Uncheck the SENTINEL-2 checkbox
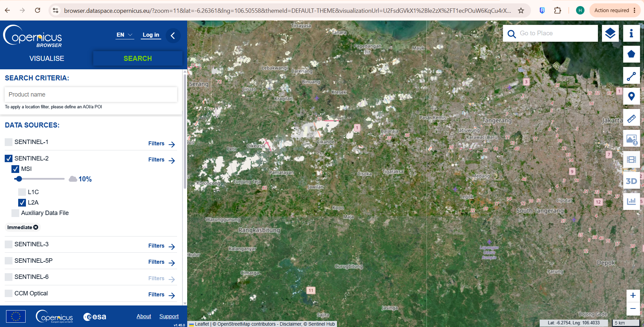Screen dimensions: 644x327 pyautogui.click(x=9, y=158)
